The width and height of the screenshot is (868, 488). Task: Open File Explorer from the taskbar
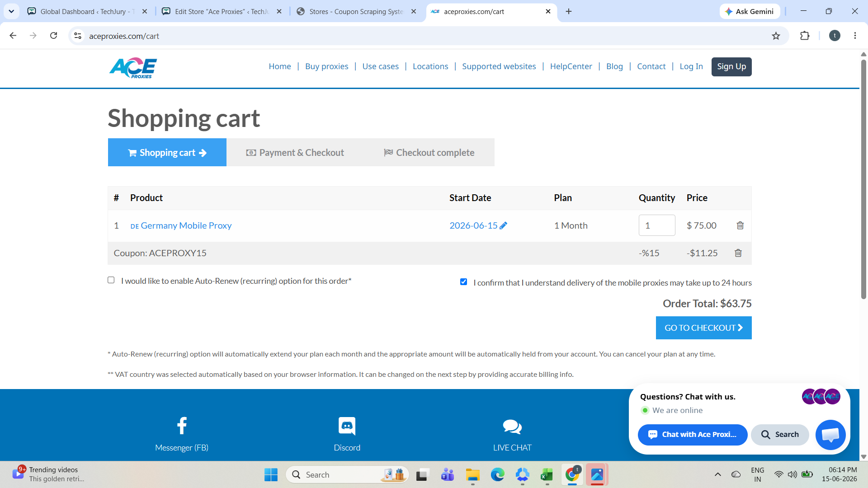472,474
